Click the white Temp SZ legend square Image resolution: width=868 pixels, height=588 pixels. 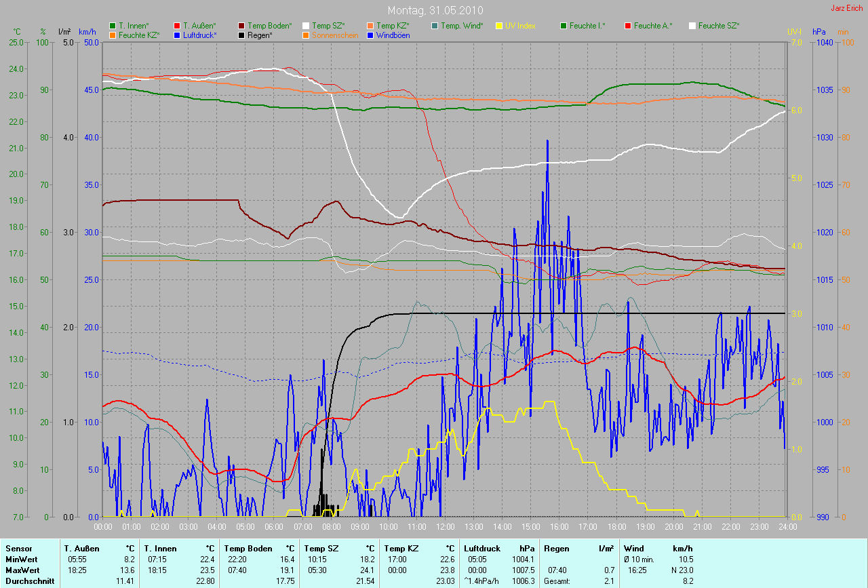coord(306,26)
